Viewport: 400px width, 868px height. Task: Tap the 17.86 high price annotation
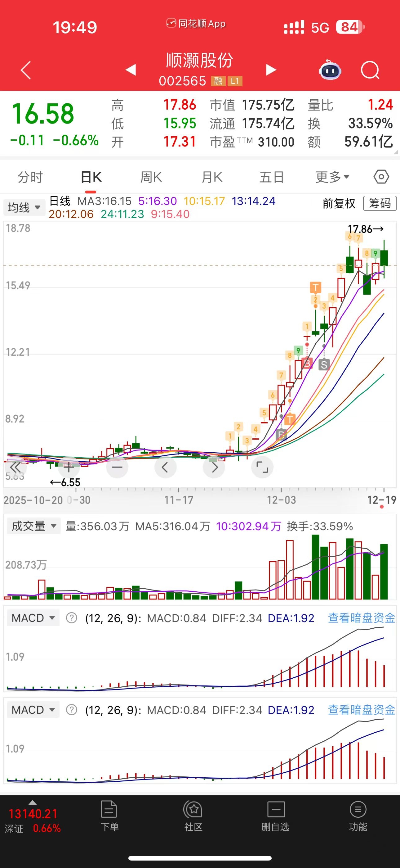click(x=366, y=229)
